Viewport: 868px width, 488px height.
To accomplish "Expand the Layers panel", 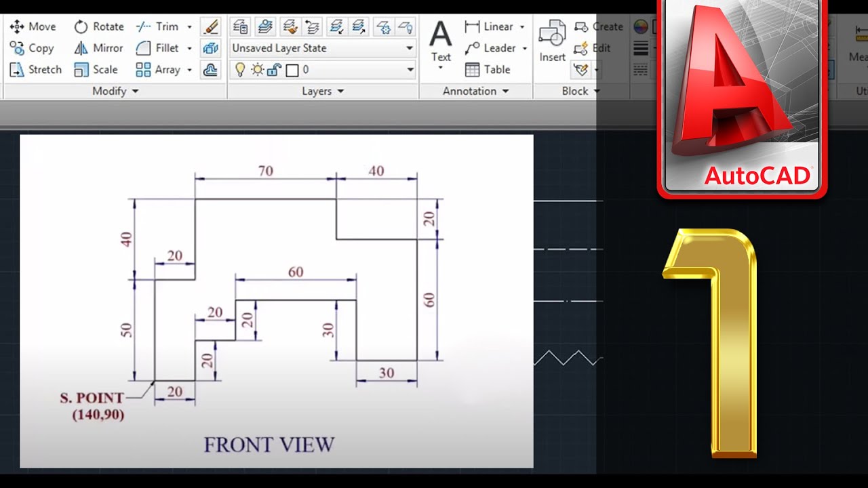I will [323, 91].
